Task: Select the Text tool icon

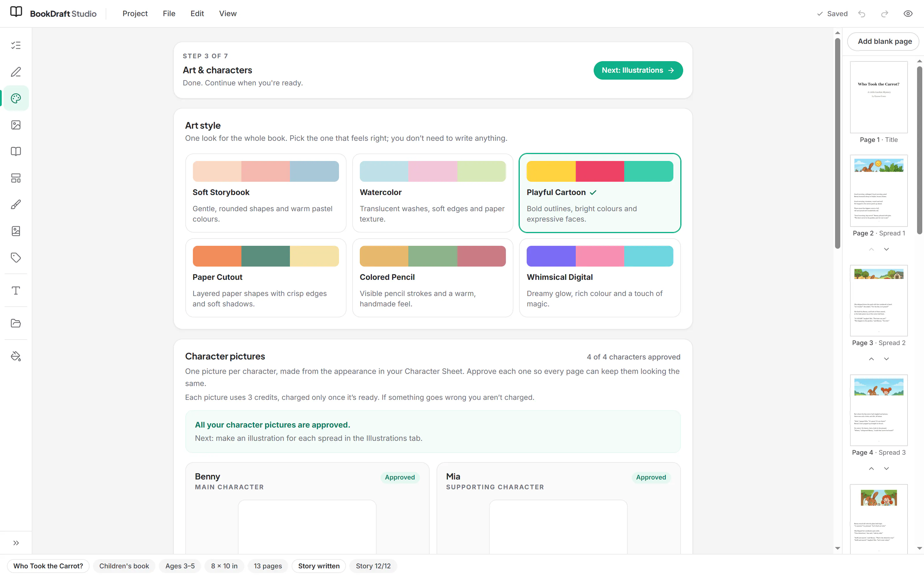Action: [16, 291]
